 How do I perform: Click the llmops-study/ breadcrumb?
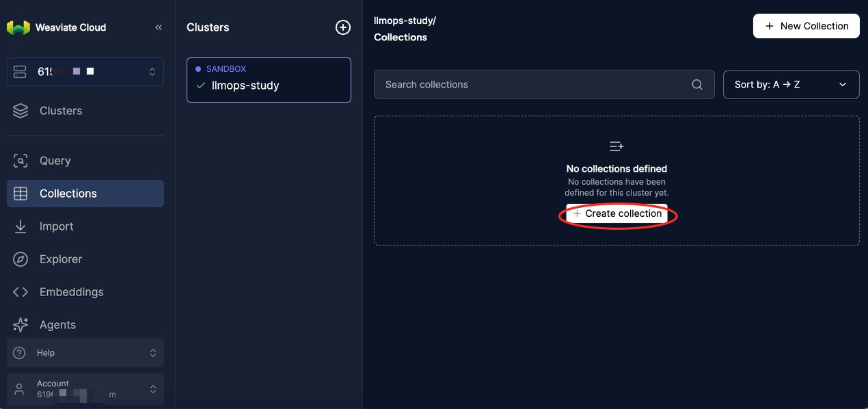point(405,21)
